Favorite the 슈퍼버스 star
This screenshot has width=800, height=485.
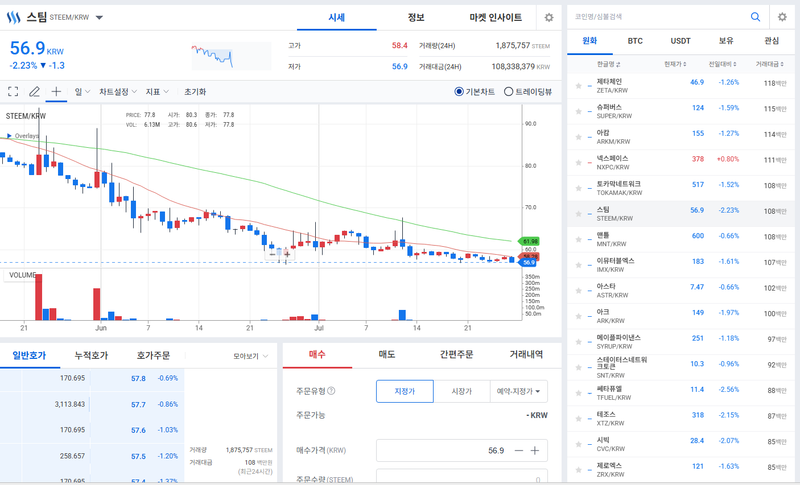(579, 111)
